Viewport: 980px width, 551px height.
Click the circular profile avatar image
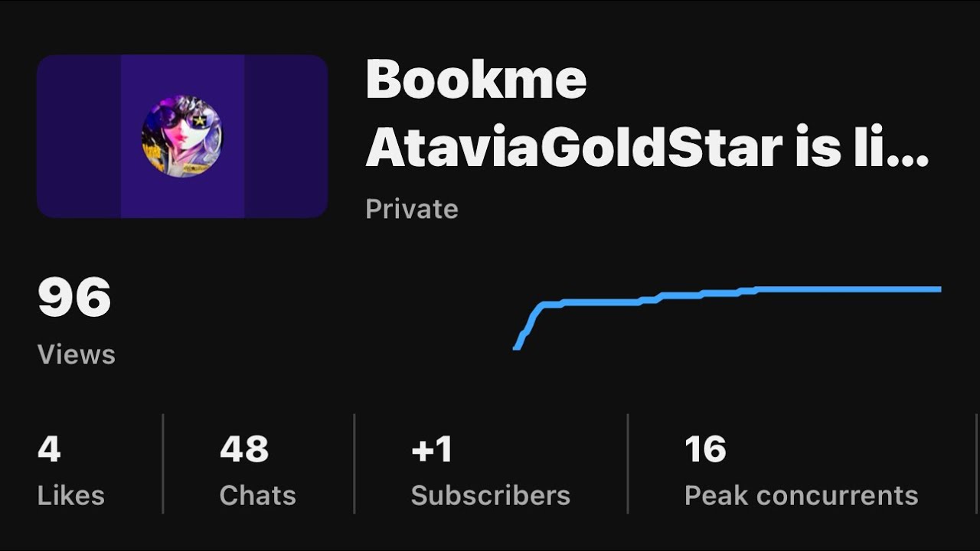click(x=182, y=136)
